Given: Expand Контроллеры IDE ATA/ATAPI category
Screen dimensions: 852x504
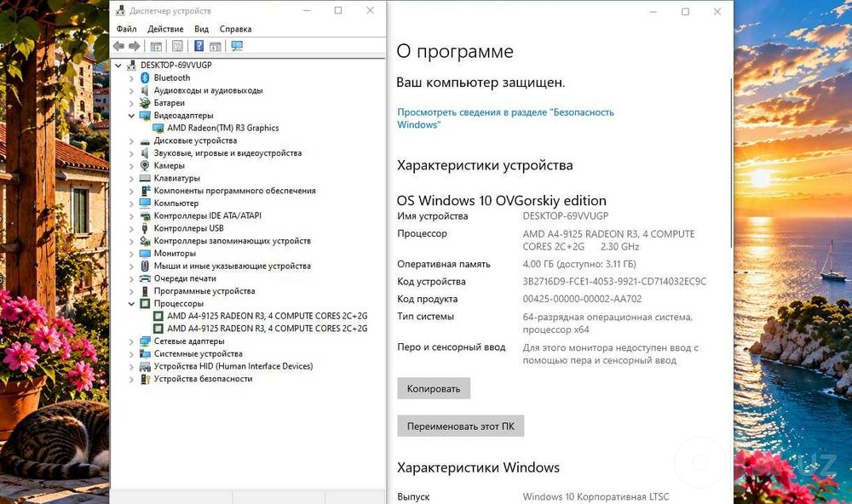Looking at the screenshot, I should click(x=131, y=215).
